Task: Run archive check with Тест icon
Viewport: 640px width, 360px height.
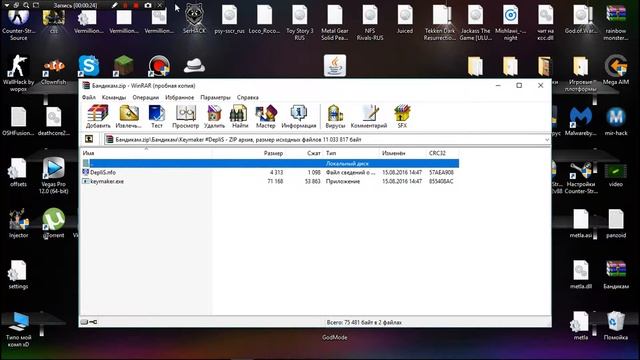Action: coord(157,116)
